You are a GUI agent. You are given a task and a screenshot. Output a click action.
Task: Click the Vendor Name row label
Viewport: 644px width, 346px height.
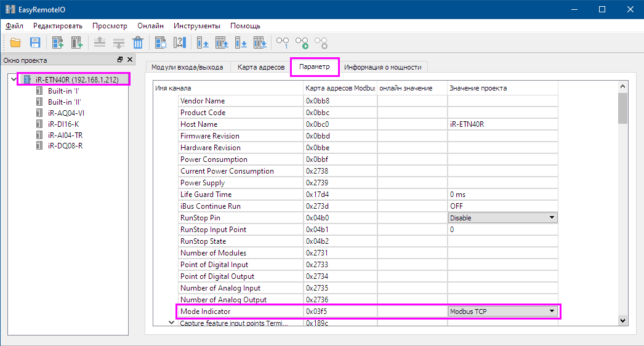[203, 101]
